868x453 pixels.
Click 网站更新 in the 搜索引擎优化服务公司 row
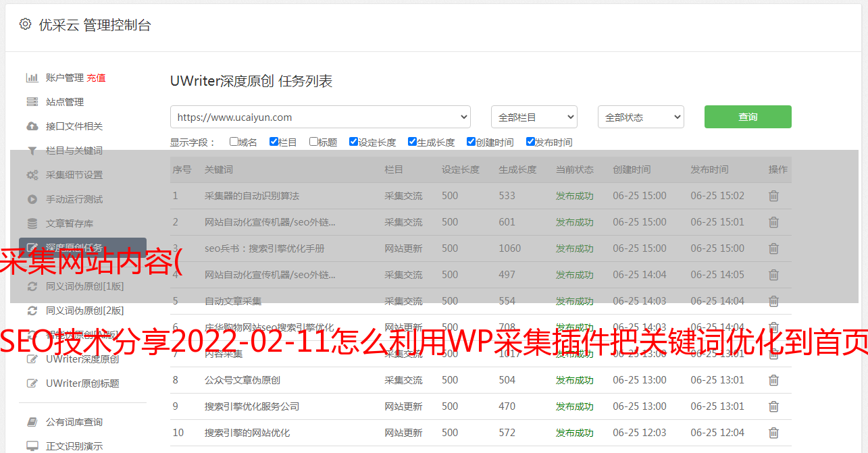[403, 406]
